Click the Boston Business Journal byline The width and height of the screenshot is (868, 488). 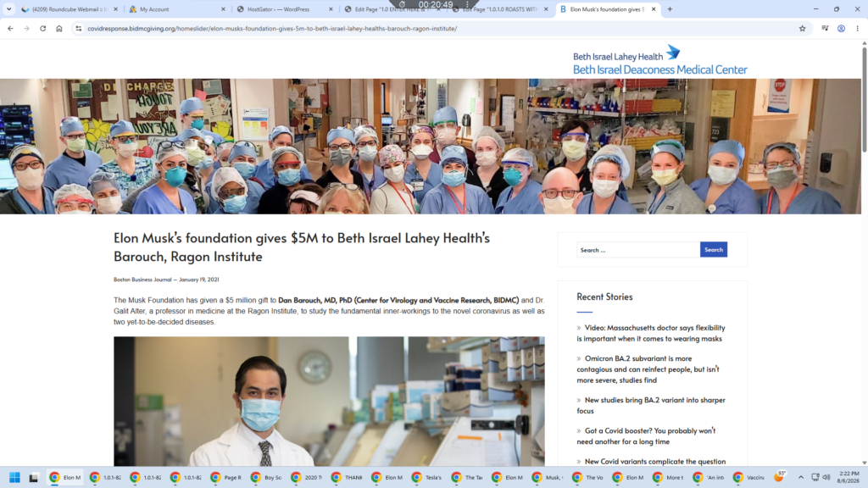[142, 280]
